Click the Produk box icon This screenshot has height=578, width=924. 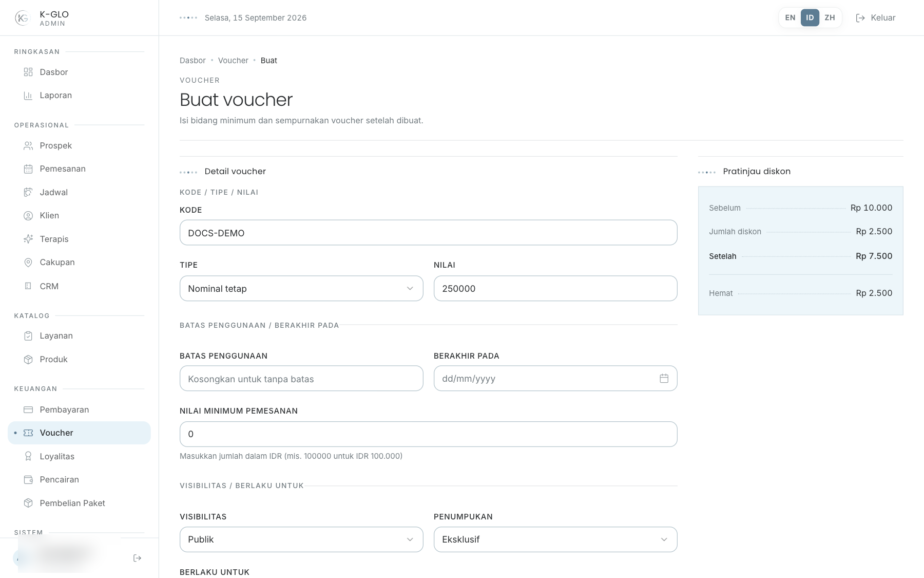click(x=28, y=360)
